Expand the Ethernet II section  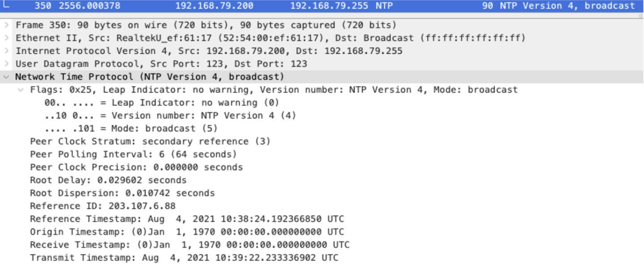(x=7, y=38)
